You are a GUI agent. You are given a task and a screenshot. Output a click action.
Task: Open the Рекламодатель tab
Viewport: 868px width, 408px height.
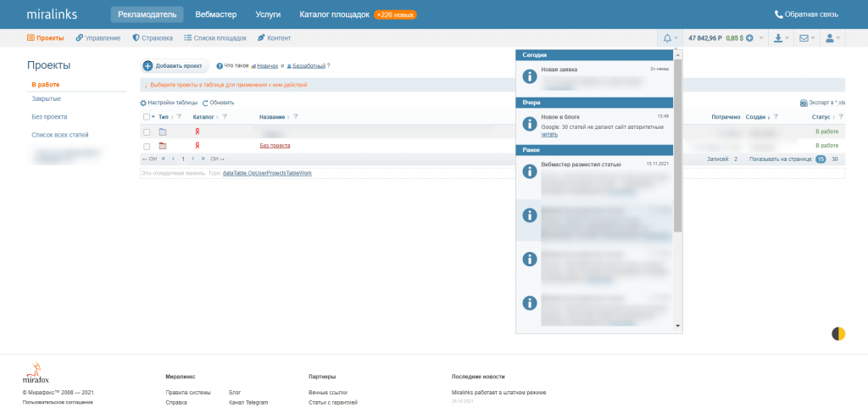147,14
